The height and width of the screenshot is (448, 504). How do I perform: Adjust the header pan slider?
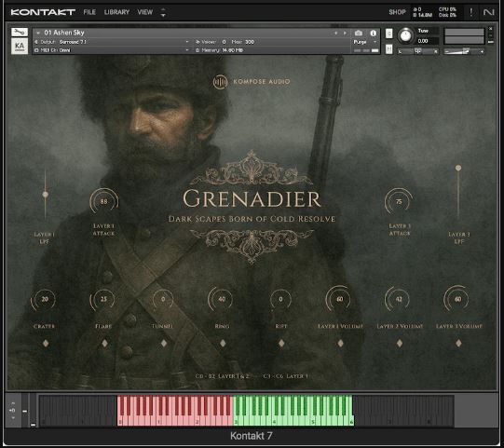point(417,51)
